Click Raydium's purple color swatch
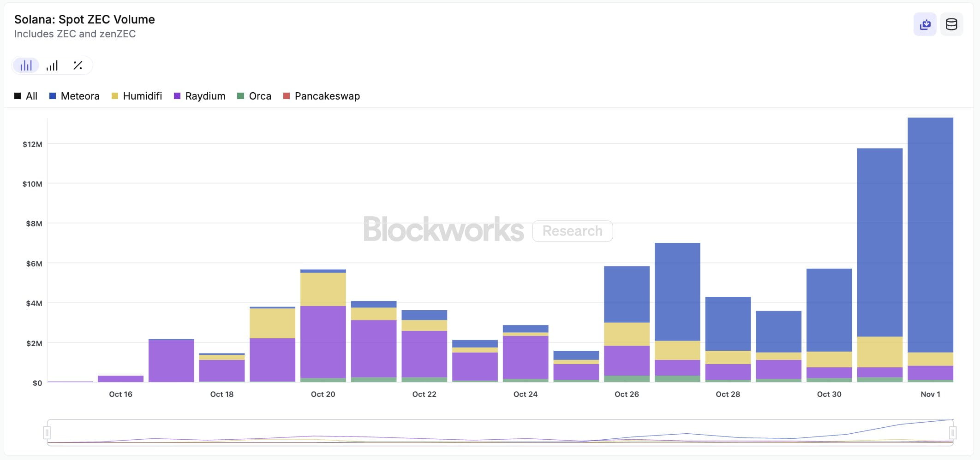 [x=177, y=96]
